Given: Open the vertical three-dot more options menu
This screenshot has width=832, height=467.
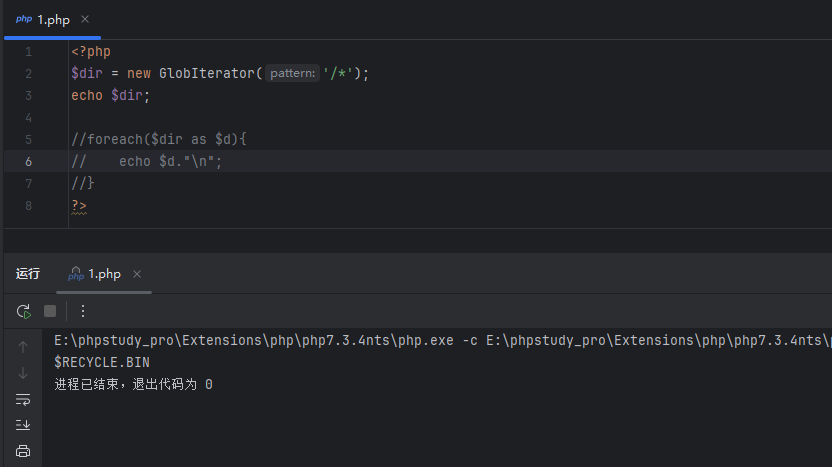Looking at the screenshot, I should click(x=83, y=311).
